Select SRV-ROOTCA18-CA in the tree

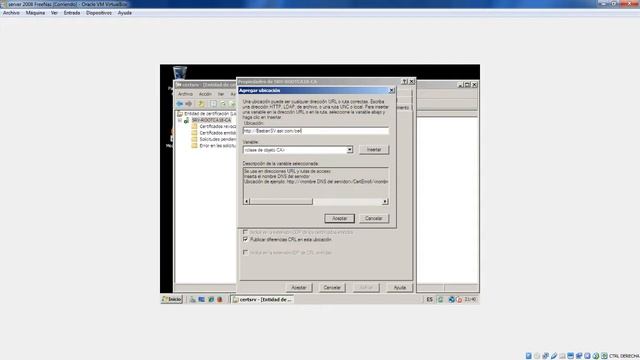[211, 120]
